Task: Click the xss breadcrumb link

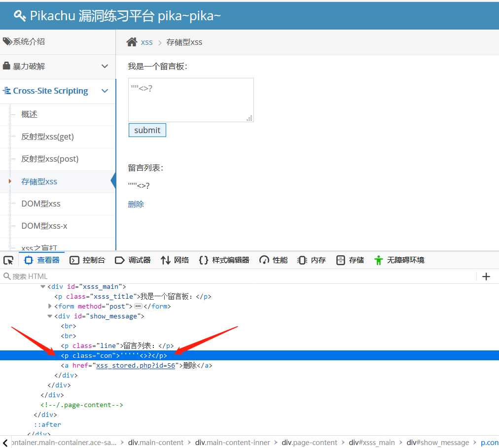Action: click(x=147, y=42)
